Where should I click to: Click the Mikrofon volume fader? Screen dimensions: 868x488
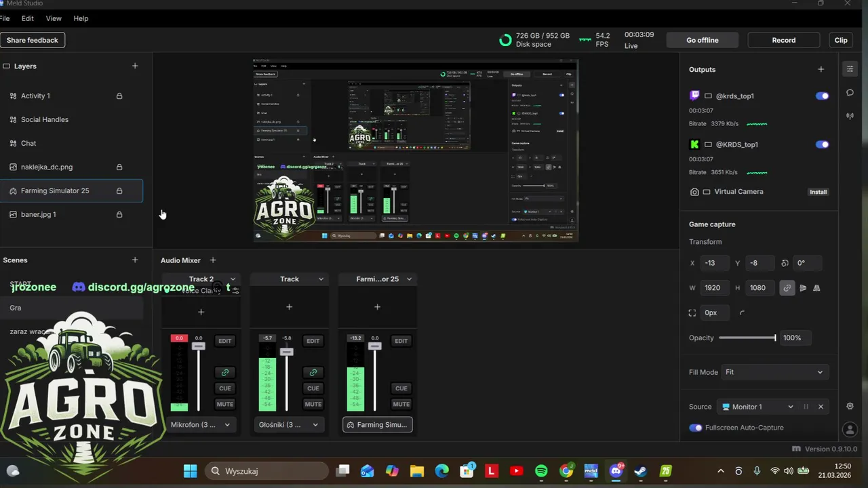tap(198, 346)
